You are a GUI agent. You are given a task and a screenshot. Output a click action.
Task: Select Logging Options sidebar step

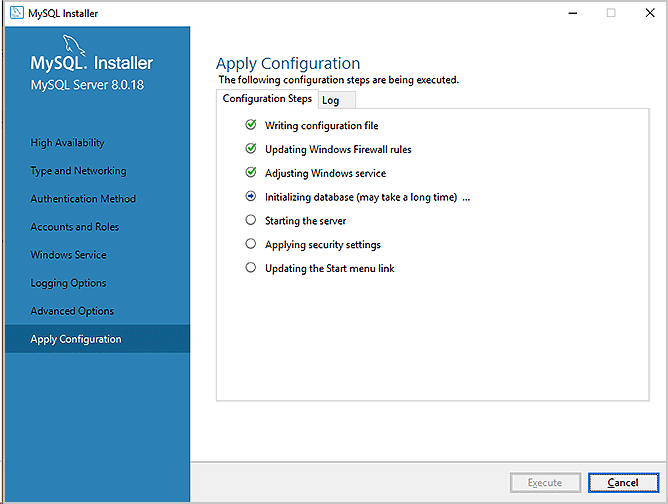68,283
